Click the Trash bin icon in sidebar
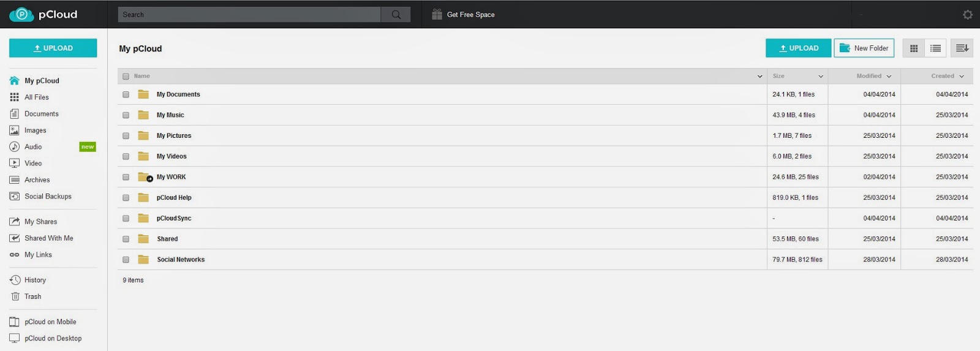This screenshot has width=980, height=351. pos(15,296)
